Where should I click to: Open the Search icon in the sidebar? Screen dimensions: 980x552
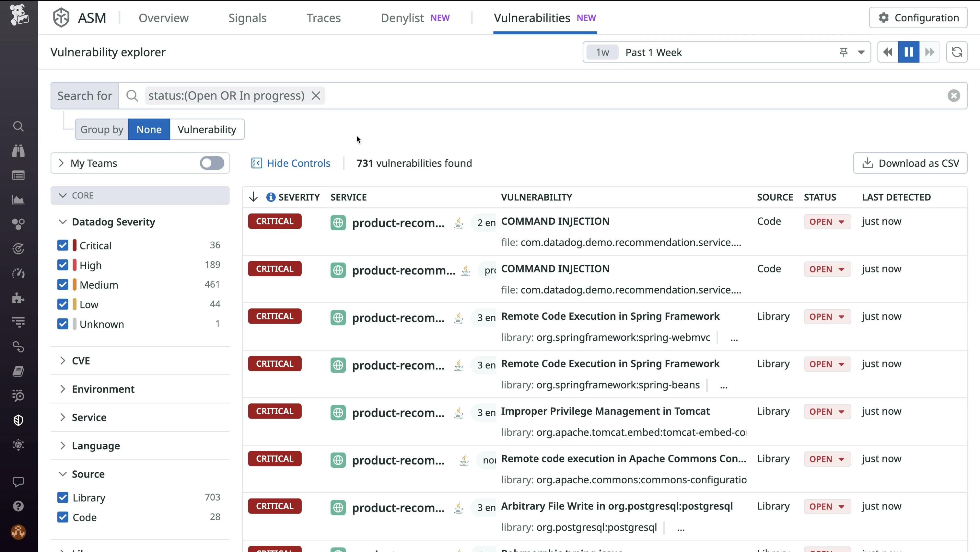click(x=18, y=127)
